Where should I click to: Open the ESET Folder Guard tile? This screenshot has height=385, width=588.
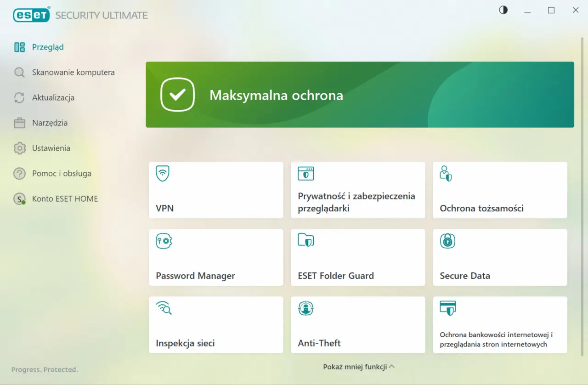[x=358, y=257]
